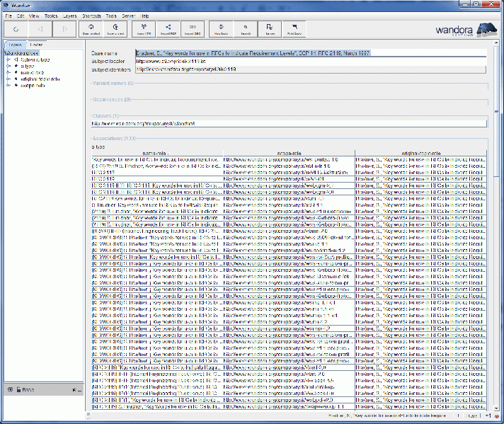Screen dimensions: 504x424
Task: Click the Import LTM toolbar icon
Action: pos(144,30)
